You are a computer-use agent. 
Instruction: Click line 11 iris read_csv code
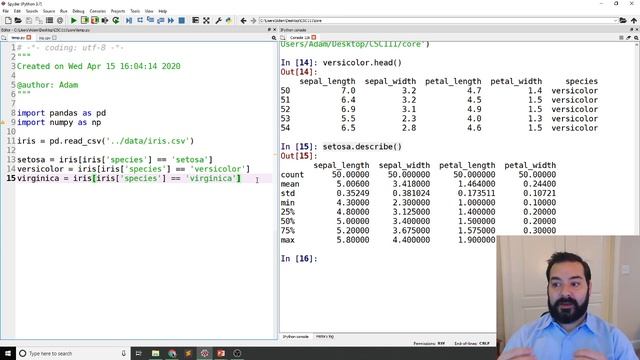click(x=105, y=141)
